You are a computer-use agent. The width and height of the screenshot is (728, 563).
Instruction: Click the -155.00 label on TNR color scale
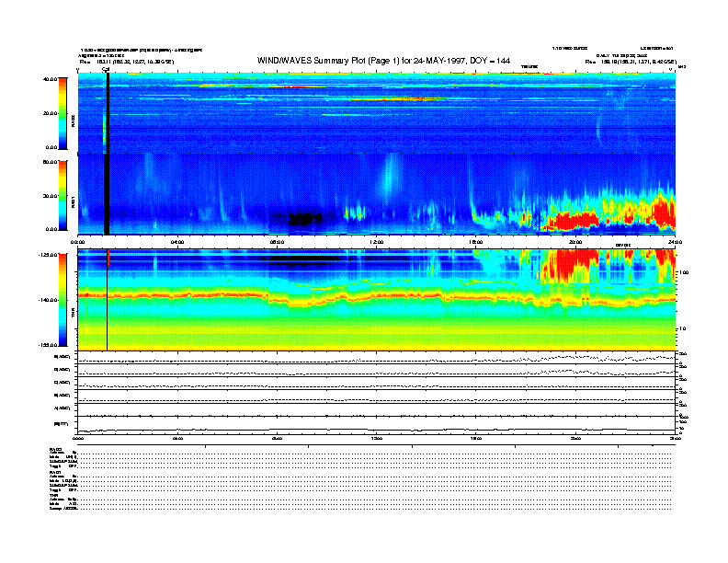click(x=49, y=345)
